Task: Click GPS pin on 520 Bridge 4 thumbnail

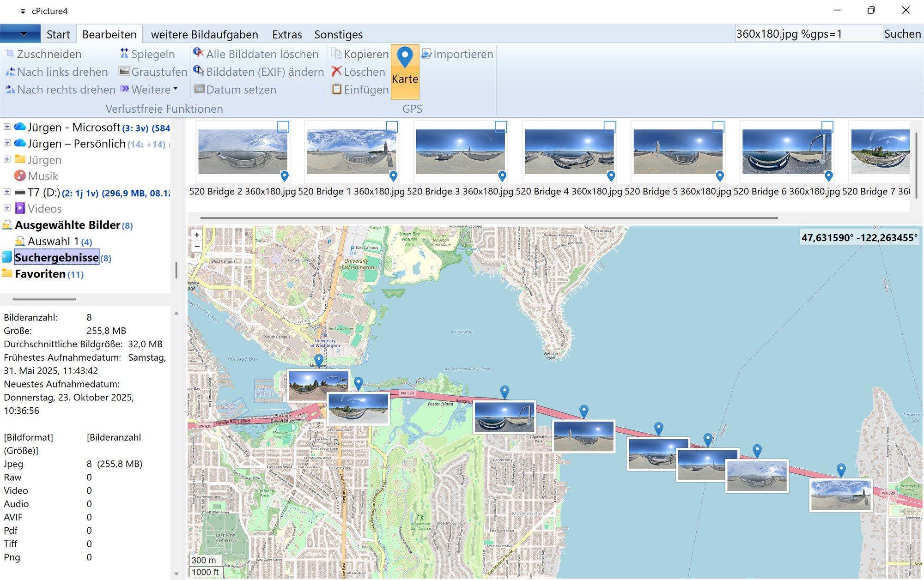Action: click(x=611, y=176)
